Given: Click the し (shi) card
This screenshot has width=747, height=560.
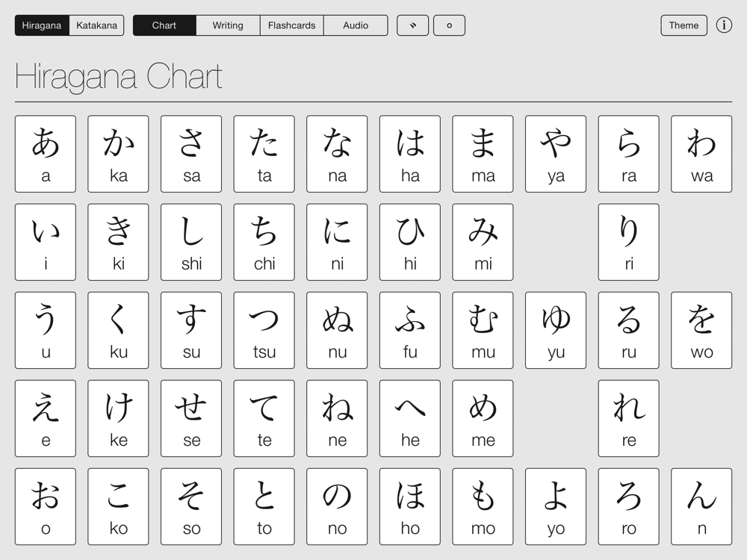Looking at the screenshot, I should click(191, 242).
